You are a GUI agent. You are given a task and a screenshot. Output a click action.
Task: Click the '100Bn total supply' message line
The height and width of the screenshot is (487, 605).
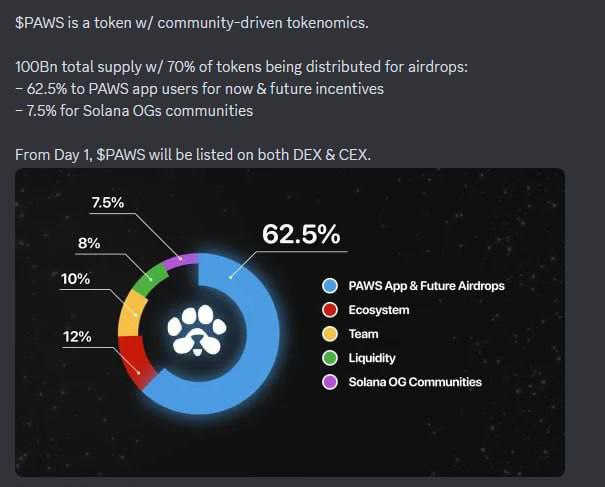coord(241,67)
